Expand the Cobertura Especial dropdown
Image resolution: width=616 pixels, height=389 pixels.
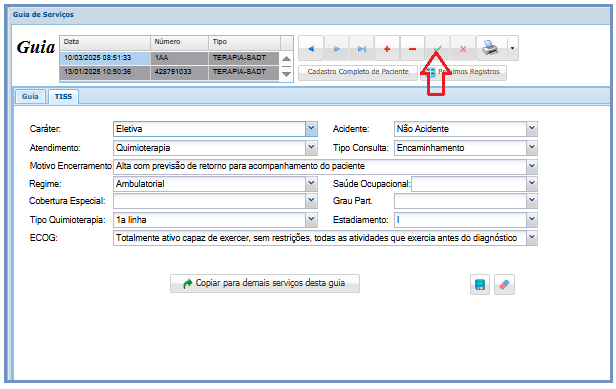[x=311, y=201]
